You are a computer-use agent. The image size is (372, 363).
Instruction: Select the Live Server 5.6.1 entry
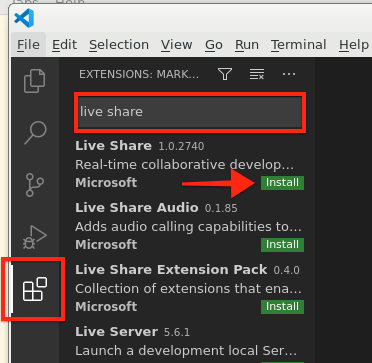click(x=132, y=332)
